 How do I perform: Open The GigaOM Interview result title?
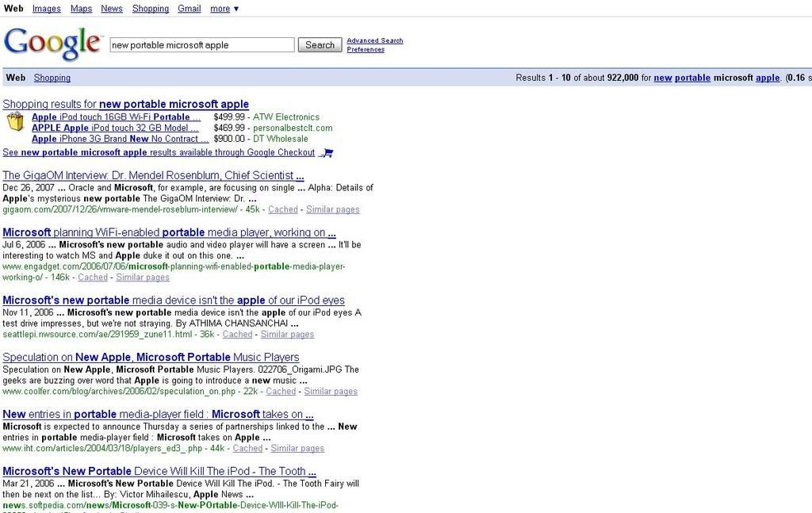tap(153, 175)
